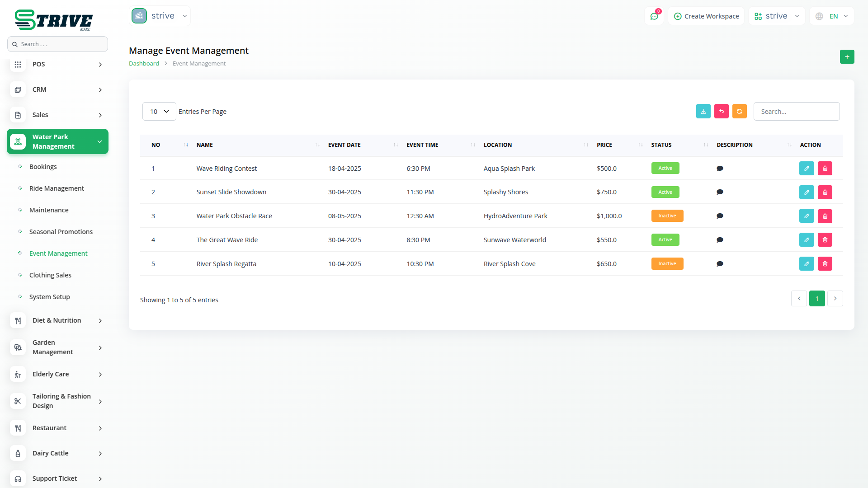Screen dimensions: 868x488
Task: View description of Water Park Obstacle Race
Action: 720,216
